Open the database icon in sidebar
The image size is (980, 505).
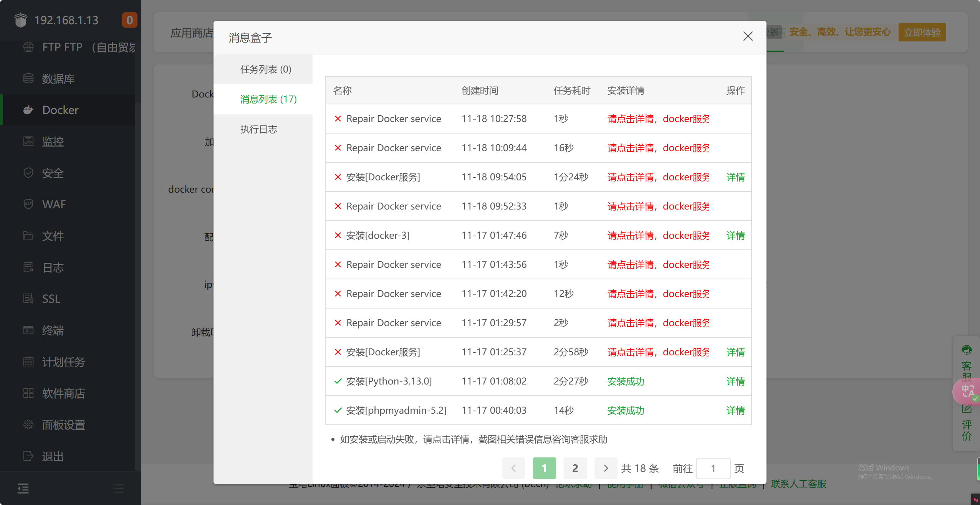[28, 79]
